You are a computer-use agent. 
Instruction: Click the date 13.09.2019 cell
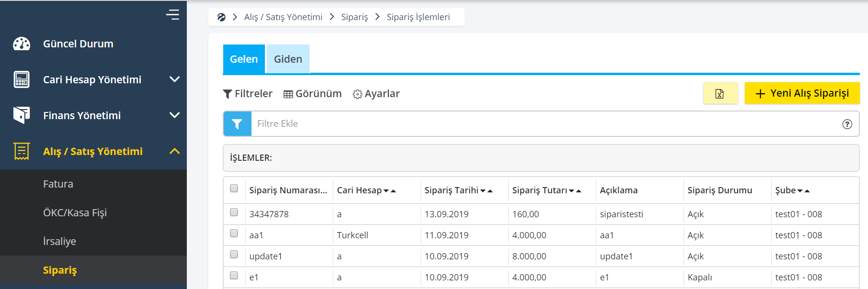tap(446, 214)
